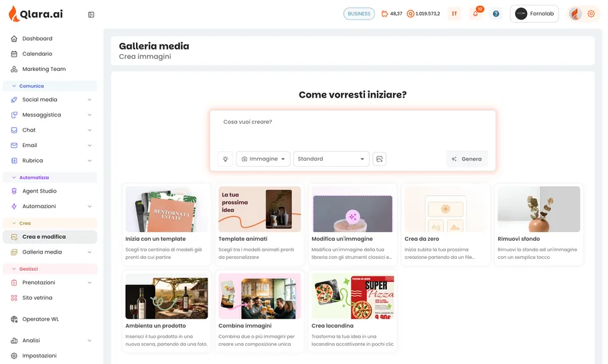Expand the Analisi submenu chevron
The image size is (608, 364).
coord(90,341)
